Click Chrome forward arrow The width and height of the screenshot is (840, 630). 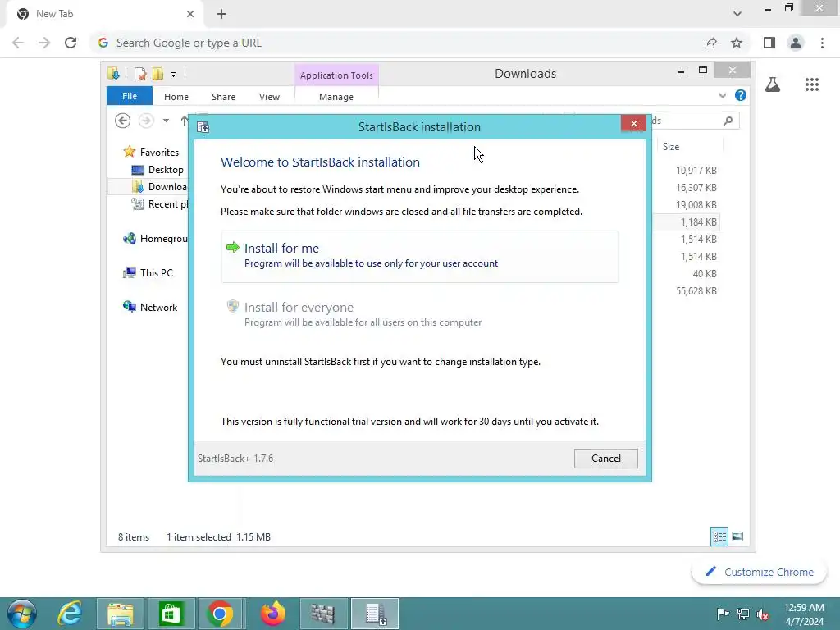44,43
